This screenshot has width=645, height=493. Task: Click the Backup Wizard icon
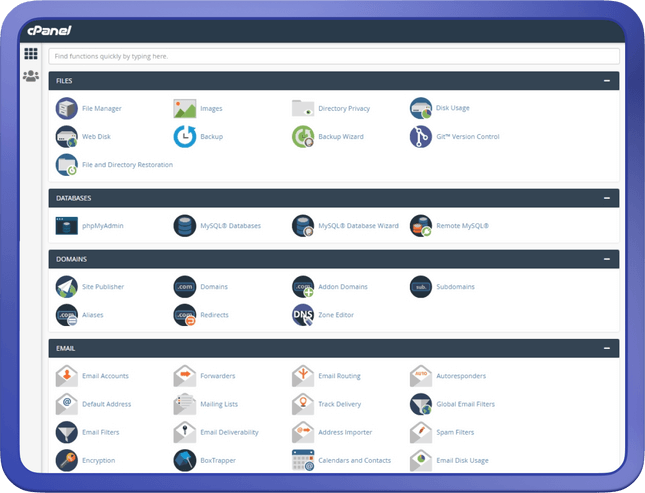click(x=303, y=136)
